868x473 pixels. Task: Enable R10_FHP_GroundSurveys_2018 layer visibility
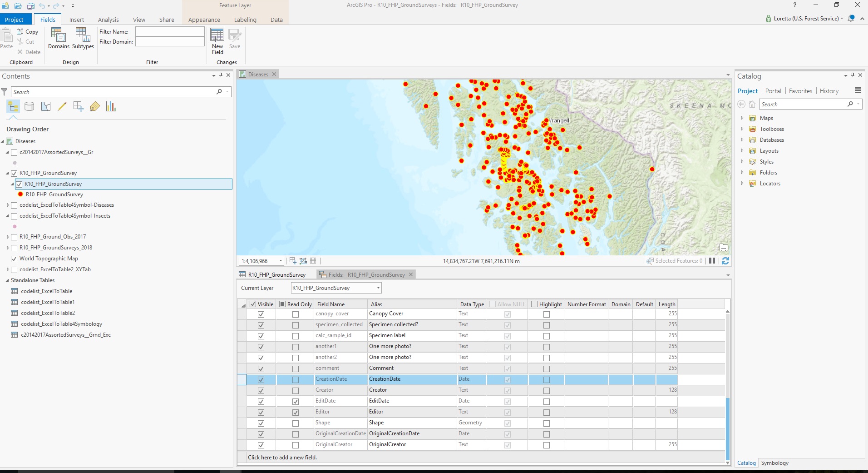tap(14, 248)
